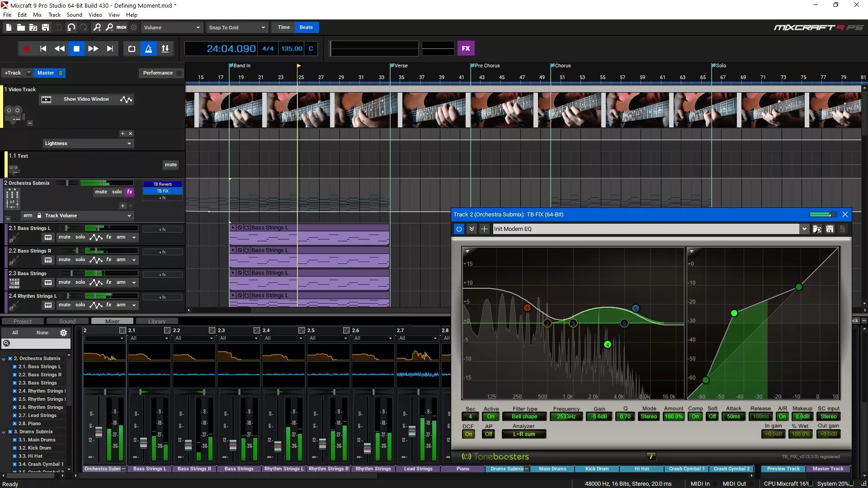Toggle the compressor Comp On switch
Viewport: 868px width, 488px height.
(x=695, y=417)
